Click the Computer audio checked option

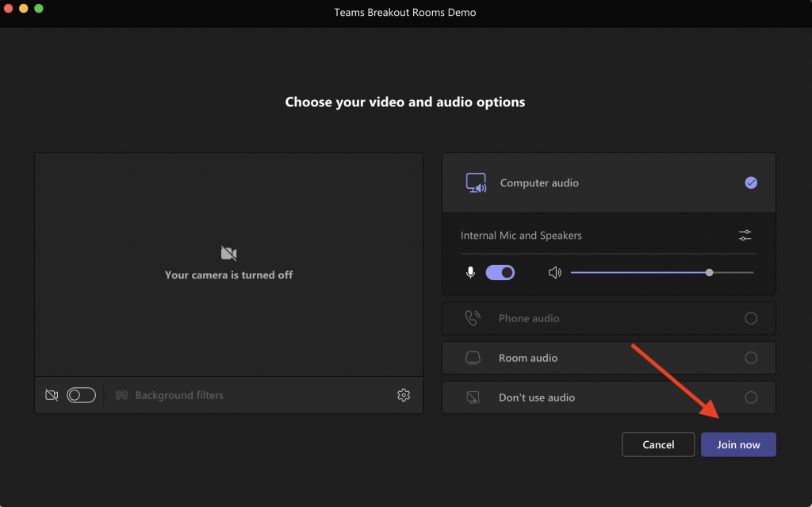coord(751,183)
